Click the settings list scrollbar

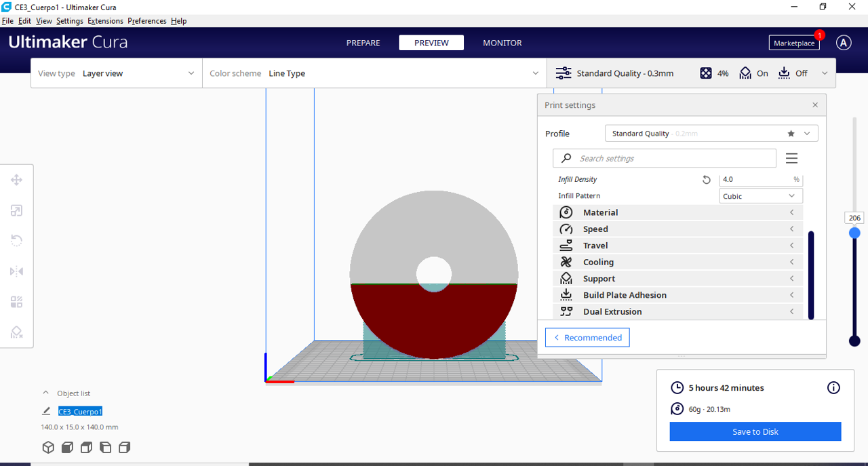pos(811,275)
